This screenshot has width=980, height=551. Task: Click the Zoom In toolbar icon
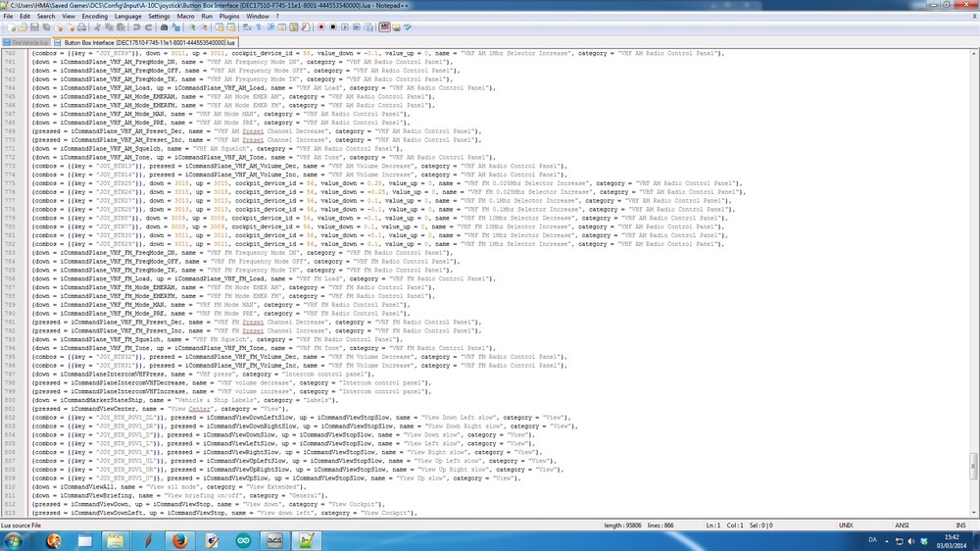coord(191,27)
